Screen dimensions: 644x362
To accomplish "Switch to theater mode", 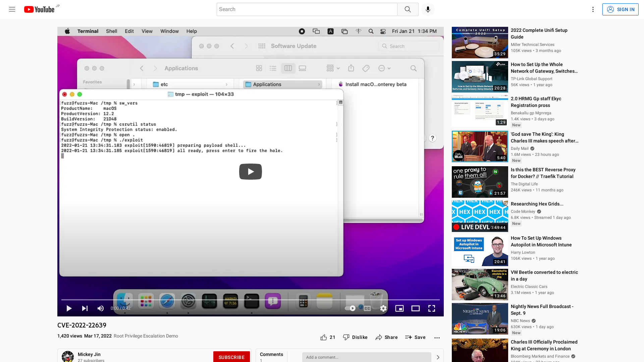I will tap(416, 308).
